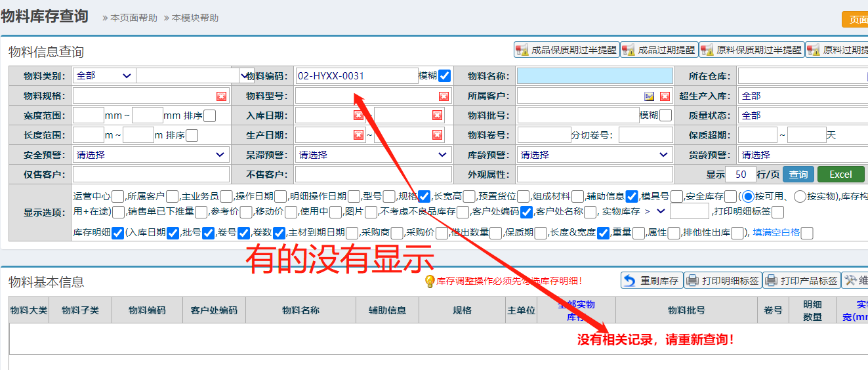Screen dimensions: 868x370
Task: Open the 安全预警 dropdown
Action: pos(151,155)
